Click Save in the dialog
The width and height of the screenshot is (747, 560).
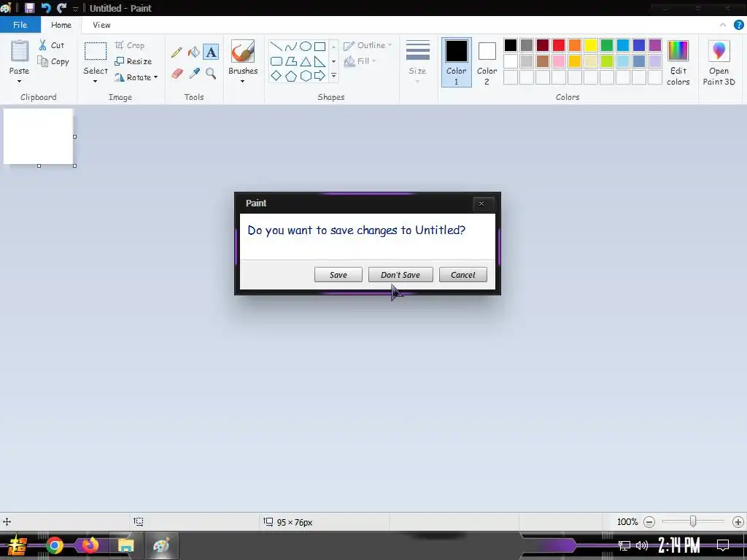pos(338,275)
